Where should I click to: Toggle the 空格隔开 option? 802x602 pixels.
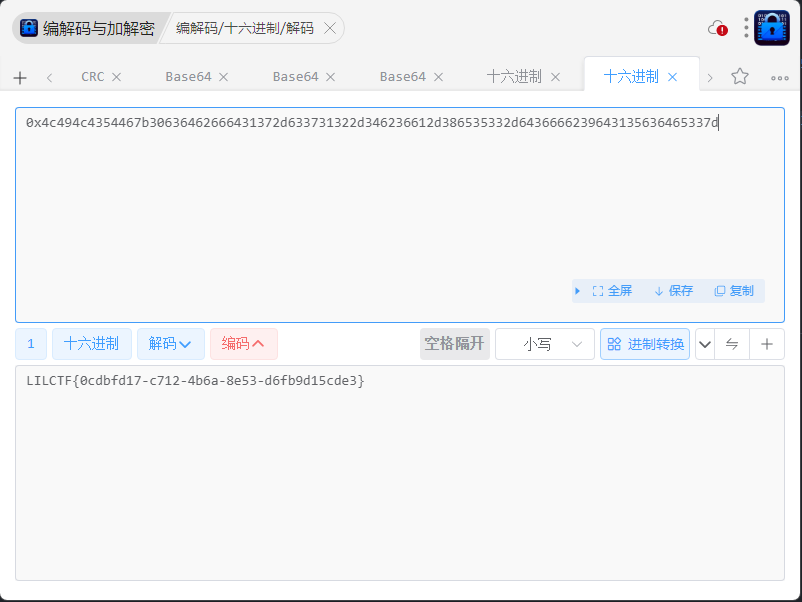click(455, 344)
